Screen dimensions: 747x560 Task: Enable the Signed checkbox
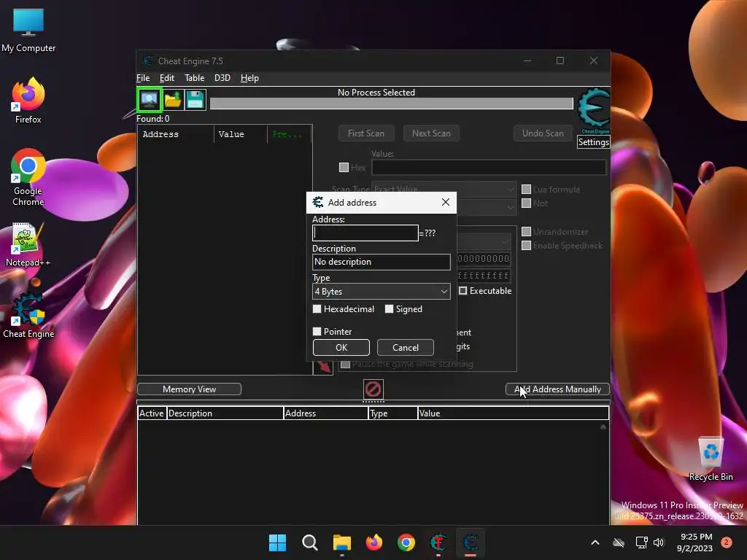point(390,309)
